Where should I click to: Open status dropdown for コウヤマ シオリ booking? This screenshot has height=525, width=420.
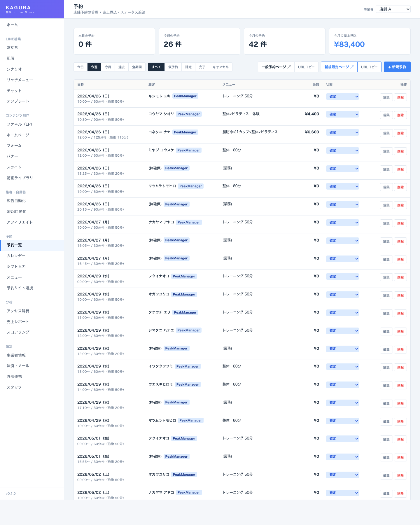click(x=342, y=115)
